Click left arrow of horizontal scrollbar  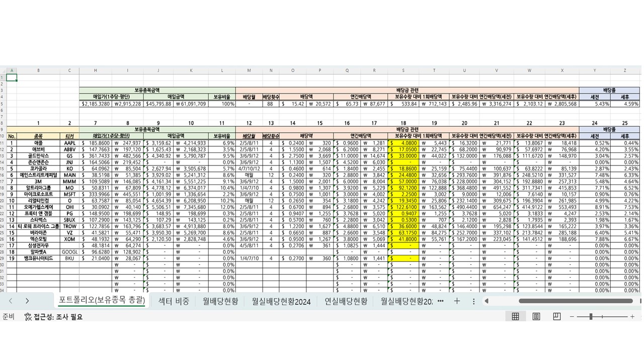[487, 301]
